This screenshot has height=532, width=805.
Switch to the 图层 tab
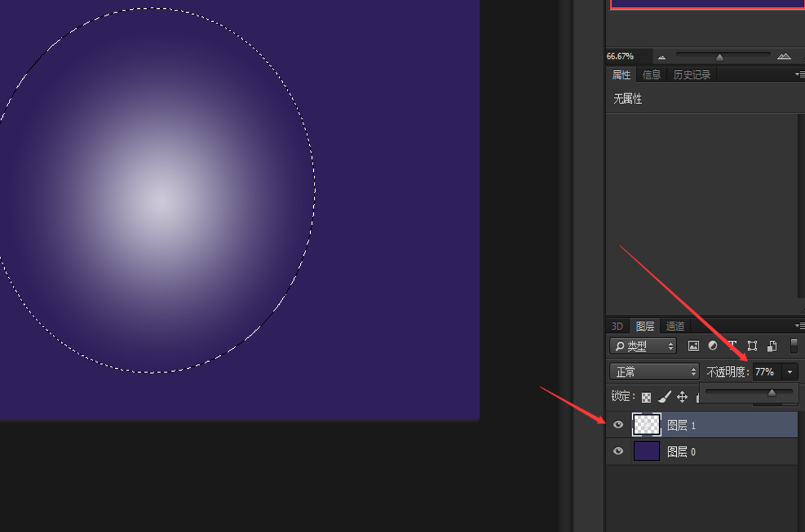click(645, 326)
